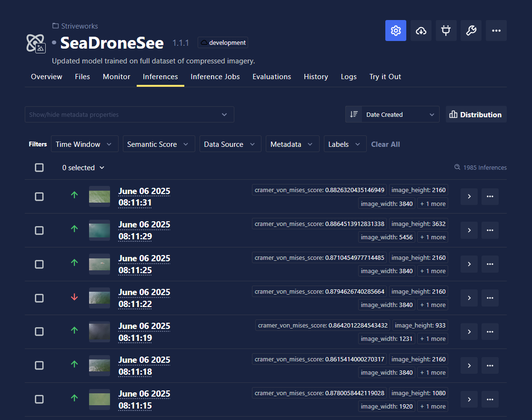Check the 08:11:31 inference checkbox

[x=40, y=196]
